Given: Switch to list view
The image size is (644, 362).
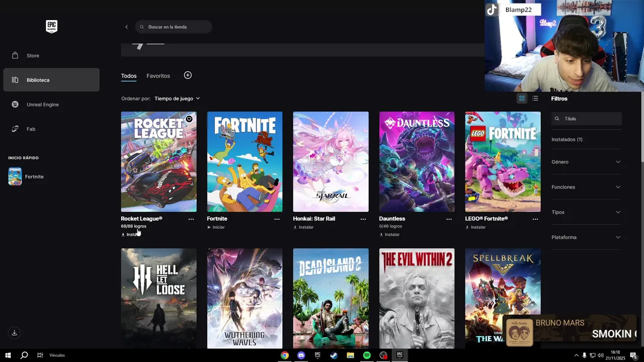Looking at the screenshot, I should (535, 99).
